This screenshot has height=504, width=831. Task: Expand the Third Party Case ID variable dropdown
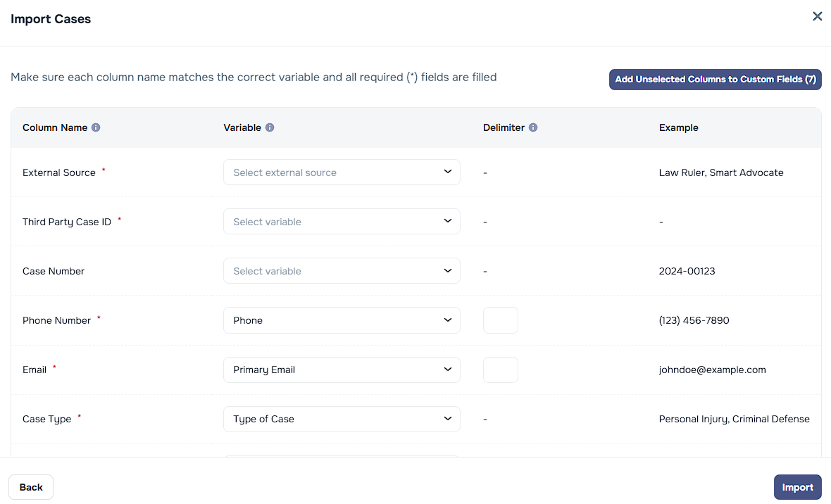pos(342,222)
